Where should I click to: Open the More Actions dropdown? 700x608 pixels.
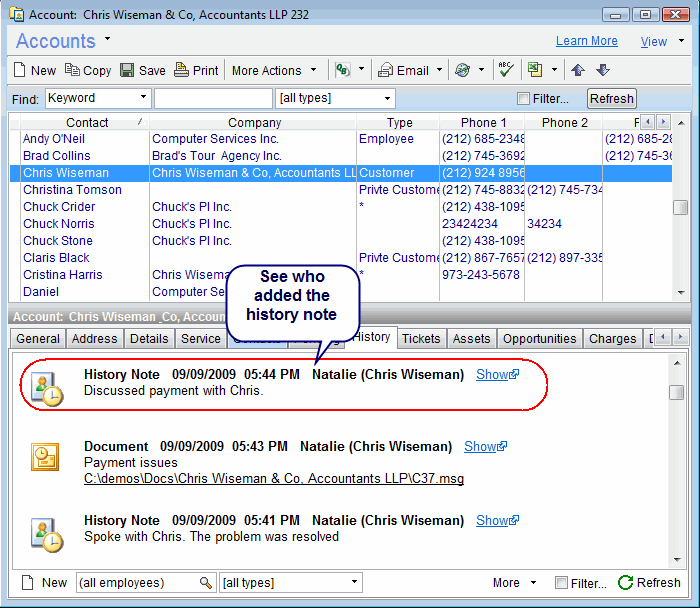(274, 71)
